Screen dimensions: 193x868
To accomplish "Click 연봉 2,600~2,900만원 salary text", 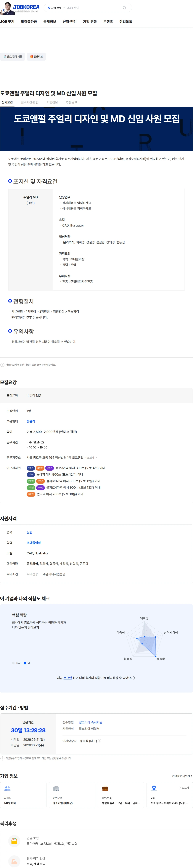I will point(51,432).
